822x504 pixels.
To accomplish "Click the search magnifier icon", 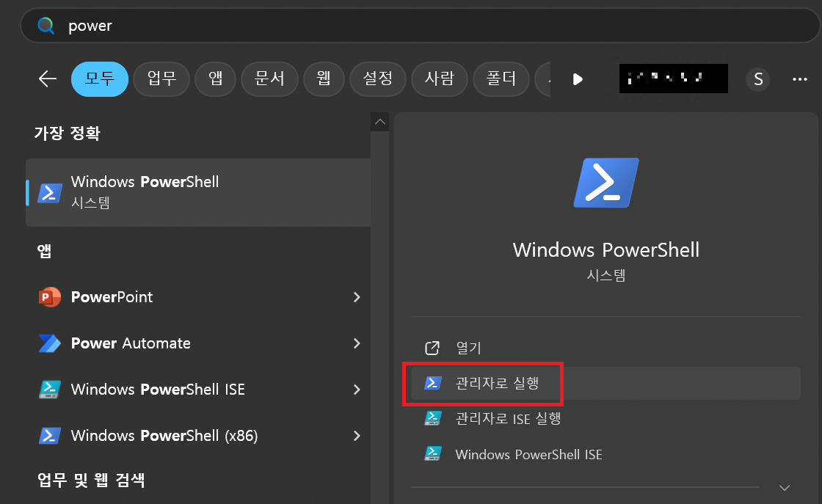I will tap(46, 25).
